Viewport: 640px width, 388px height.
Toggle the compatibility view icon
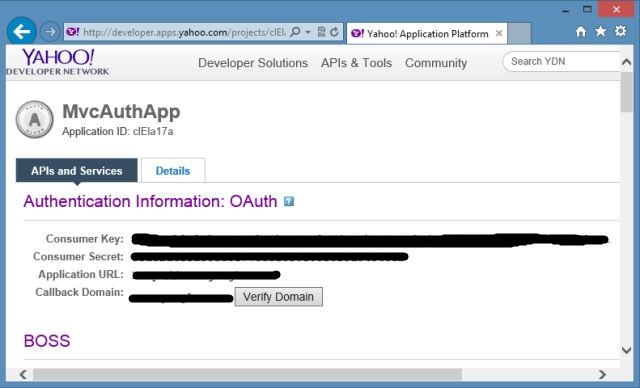[x=322, y=32]
